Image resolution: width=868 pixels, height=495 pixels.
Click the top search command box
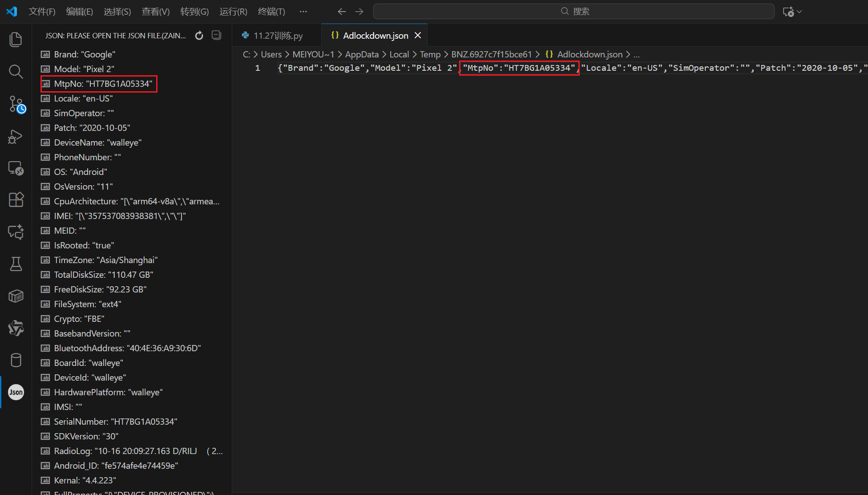coord(573,12)
